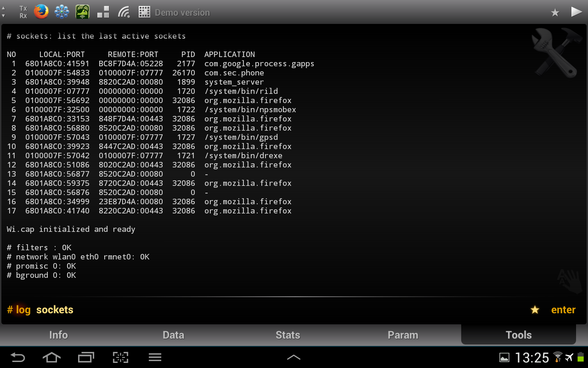Go to the Android home screen
Screen dimensions: 588x368
coord(51,357)
